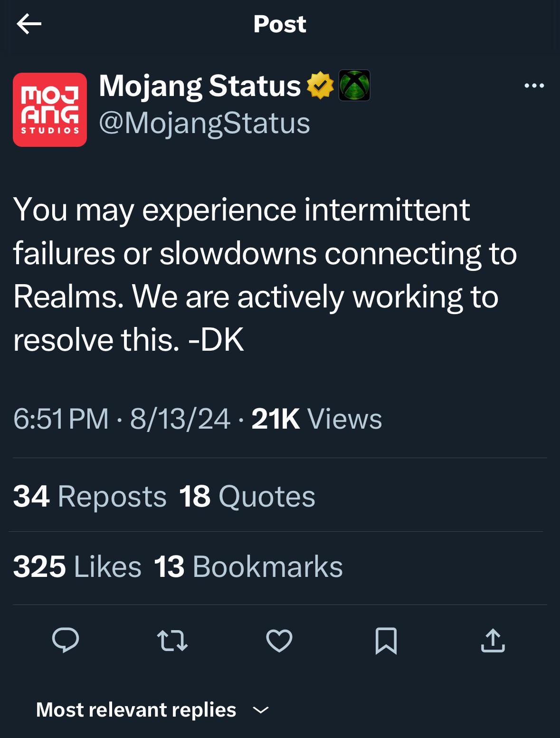Open the @MojangStatus profile handle
This screenshot has height=738, width=560.
[x=204, y=123]
